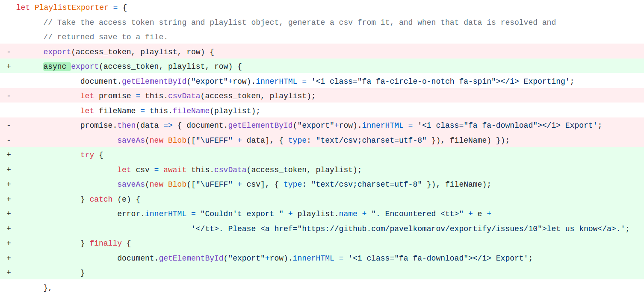Click the 'let PlaylistExporter = {' declaration line
This screenshot has height=296, width=644.
pos(71,7)
